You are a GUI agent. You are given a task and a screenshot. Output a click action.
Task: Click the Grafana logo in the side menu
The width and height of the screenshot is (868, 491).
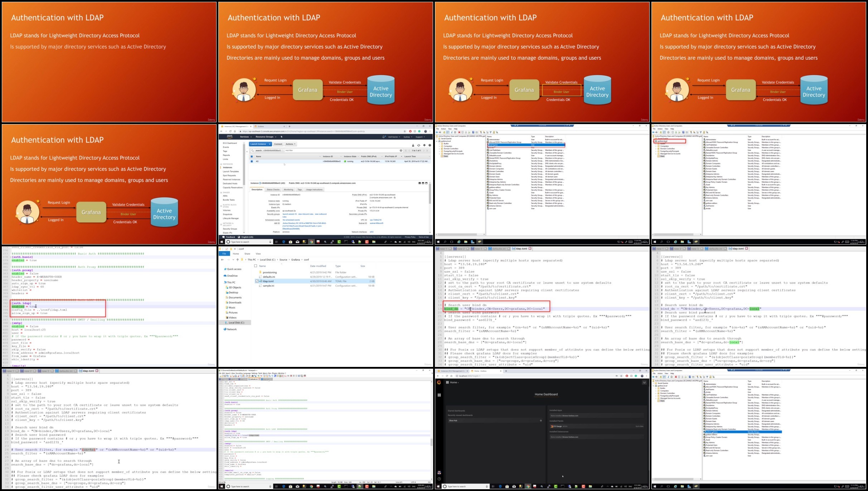(x=439, y=382)
